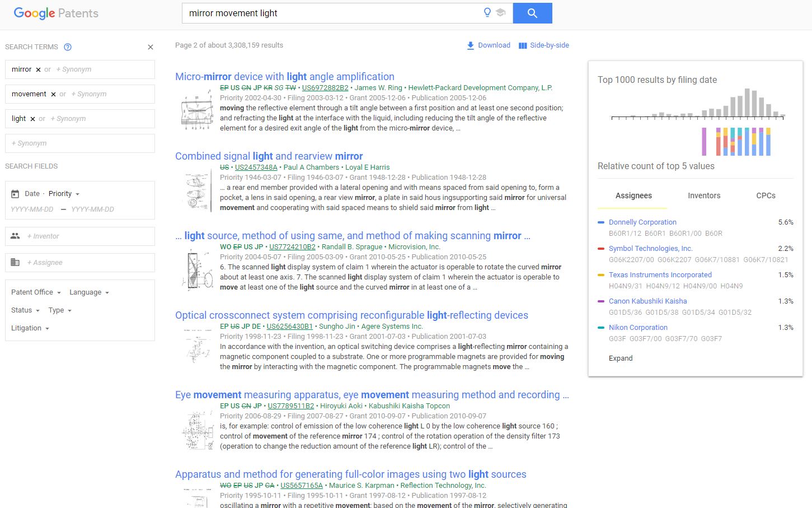Open the Type dropdown

tap(60, 310)
